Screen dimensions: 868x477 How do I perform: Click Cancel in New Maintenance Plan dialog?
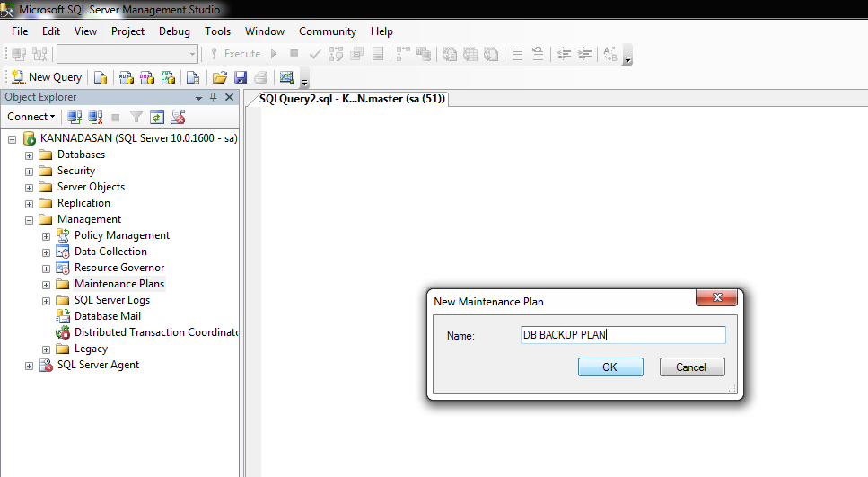click(x=692, y=367)
